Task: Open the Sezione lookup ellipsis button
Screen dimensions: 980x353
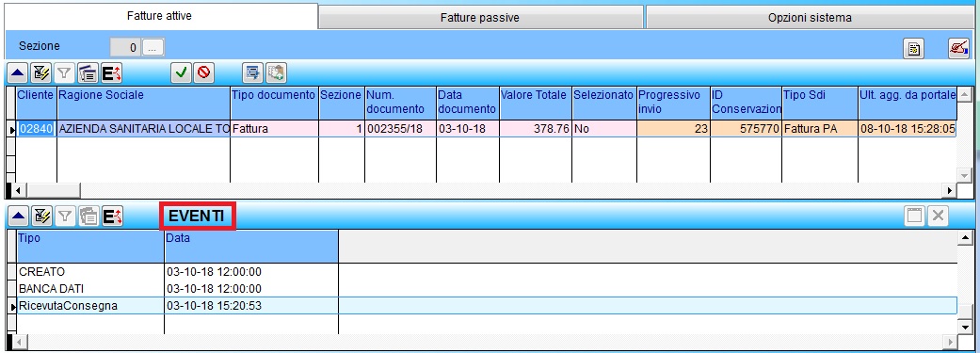Action: tap(153, 47)
